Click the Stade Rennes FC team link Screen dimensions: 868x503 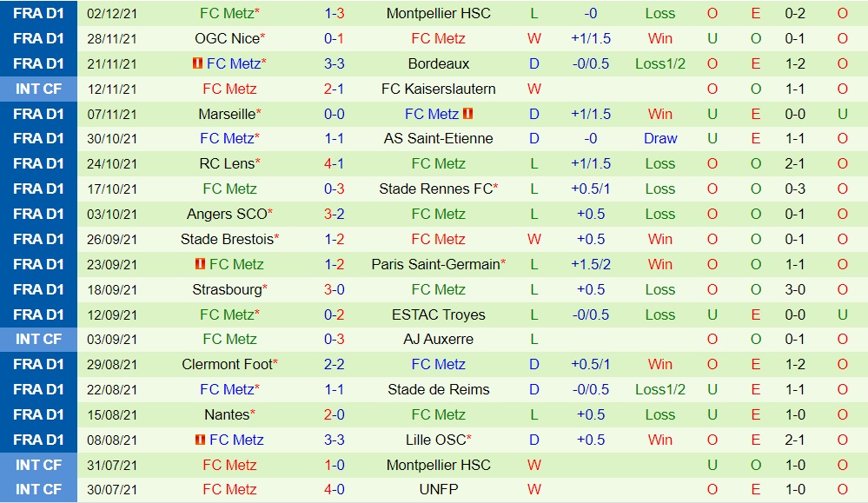click(435, 189)
